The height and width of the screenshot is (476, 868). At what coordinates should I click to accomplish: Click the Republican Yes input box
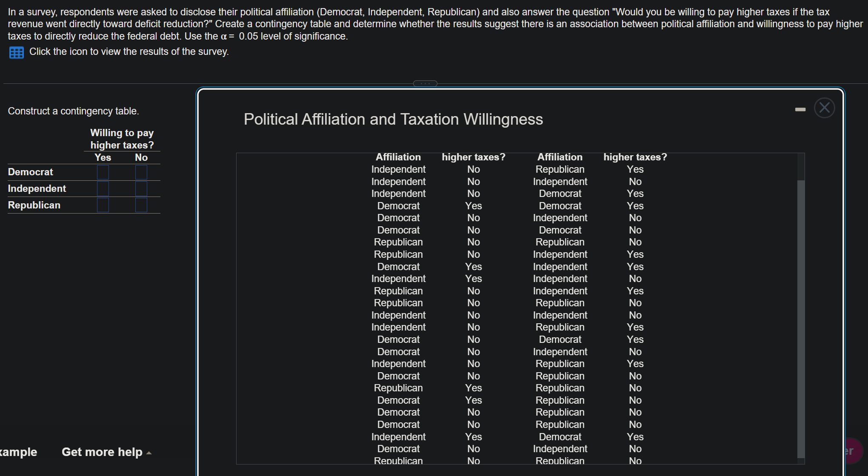point(103,205)
